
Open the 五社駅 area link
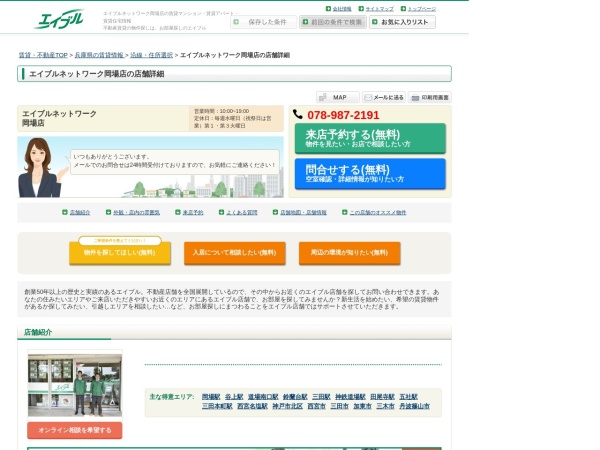coord(409,397)
